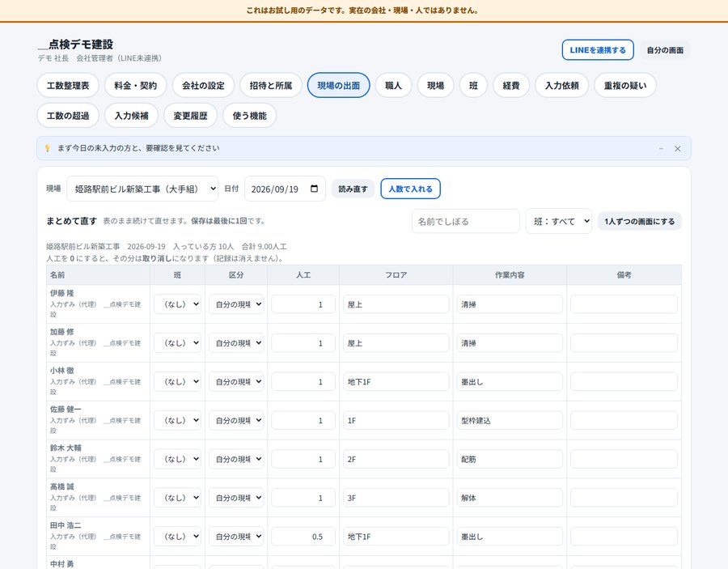
Task: Open the 職人 tab
Action: pyautogui.click(x=393, y=86)
